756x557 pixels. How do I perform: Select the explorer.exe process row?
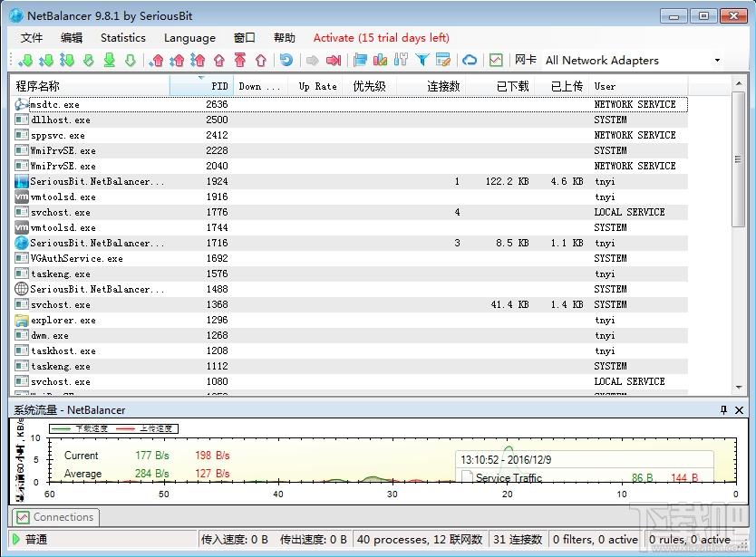click(350, 321)
